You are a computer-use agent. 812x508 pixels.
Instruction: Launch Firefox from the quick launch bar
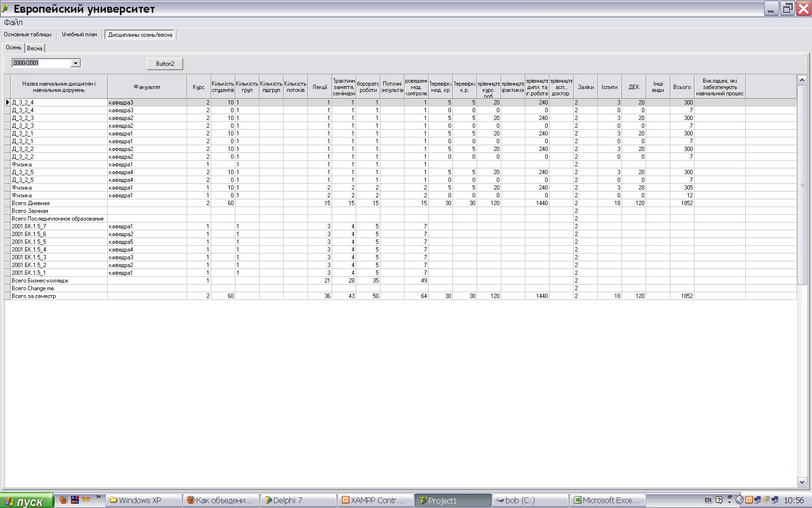click(63, 499)
